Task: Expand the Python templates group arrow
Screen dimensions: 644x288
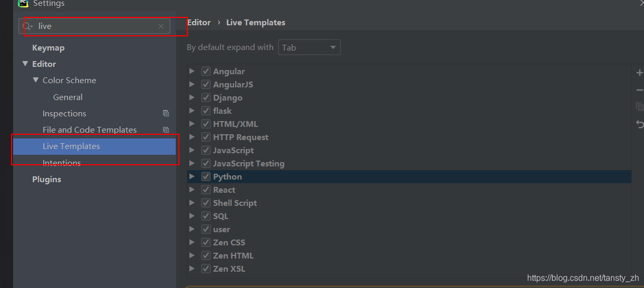Action: (x=192, y=176)
